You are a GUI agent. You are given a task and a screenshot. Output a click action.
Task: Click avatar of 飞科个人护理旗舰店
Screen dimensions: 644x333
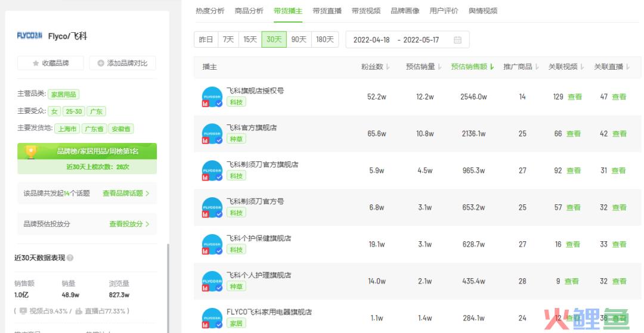212,281
